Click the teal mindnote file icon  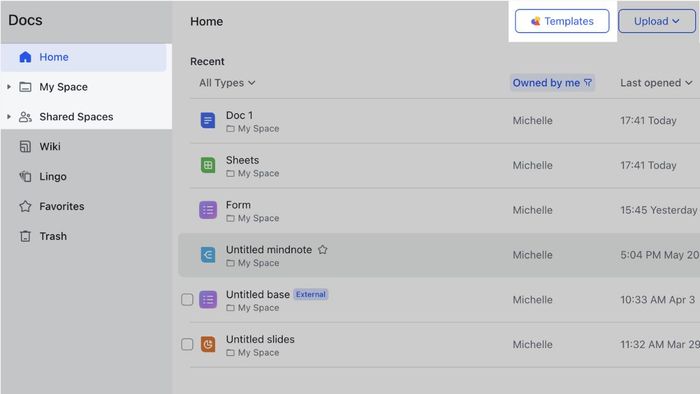click(x=208, y=255)
